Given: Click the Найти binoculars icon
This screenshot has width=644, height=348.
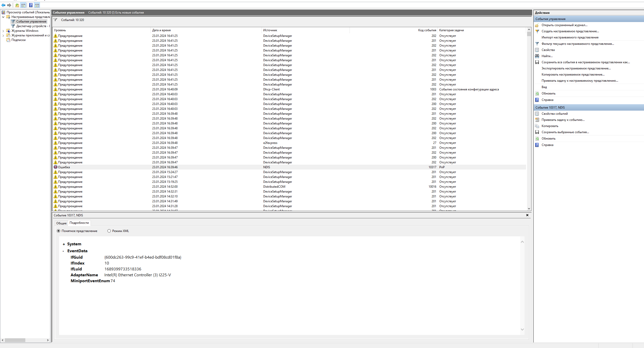Looking at the screenshot, I should click(537, 56).
